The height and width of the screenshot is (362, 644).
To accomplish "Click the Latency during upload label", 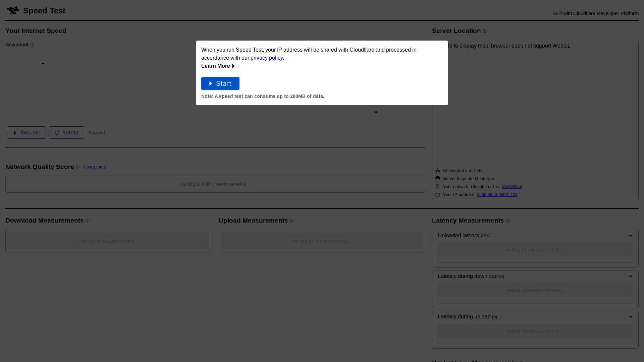I will 464,317.
